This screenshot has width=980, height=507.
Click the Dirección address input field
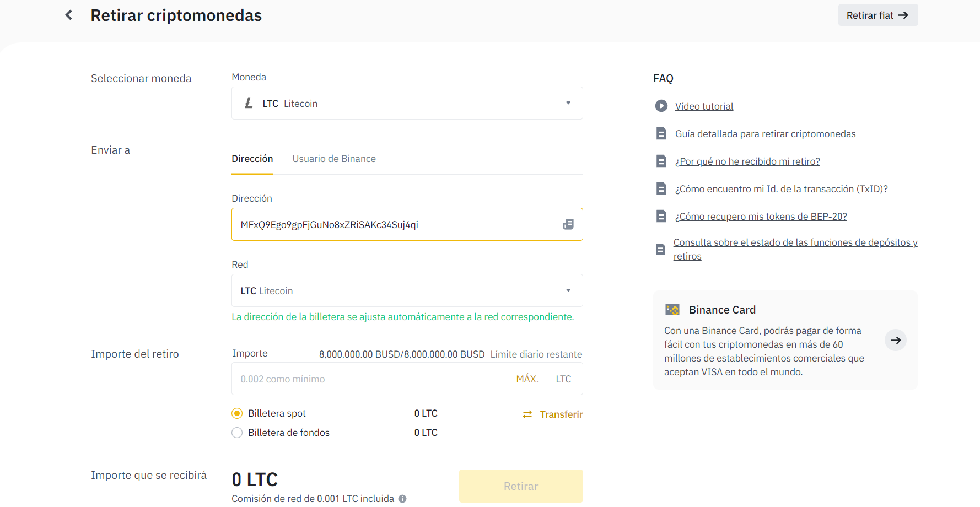click(x=407, y=224)
